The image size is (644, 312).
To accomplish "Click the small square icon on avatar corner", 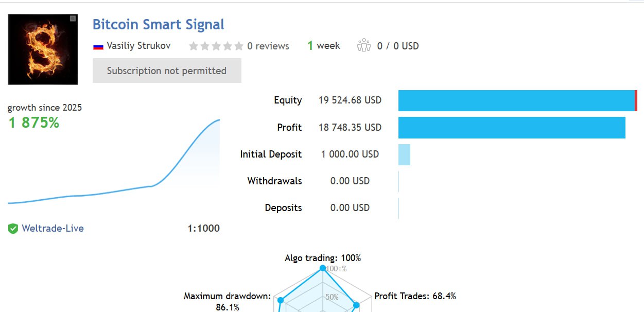I will (x=73, y=19).
